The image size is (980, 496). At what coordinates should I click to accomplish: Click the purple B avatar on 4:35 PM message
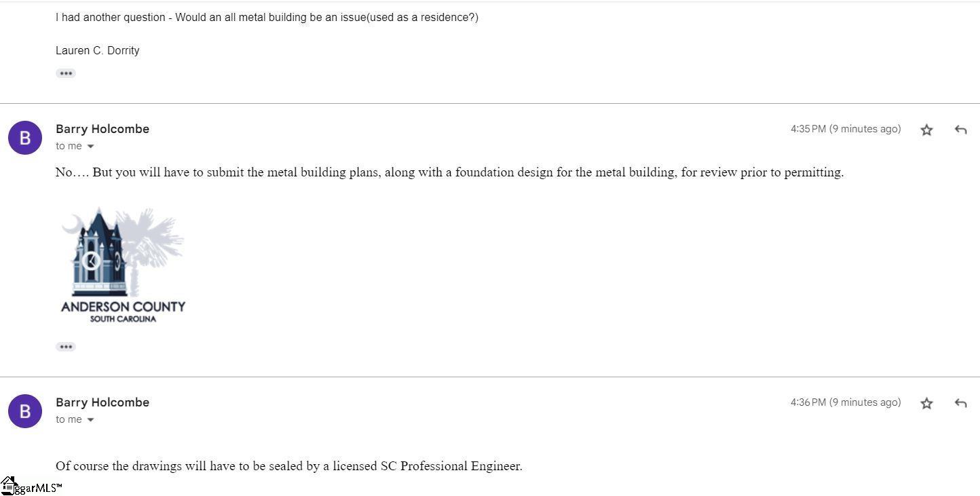[25, 138]
